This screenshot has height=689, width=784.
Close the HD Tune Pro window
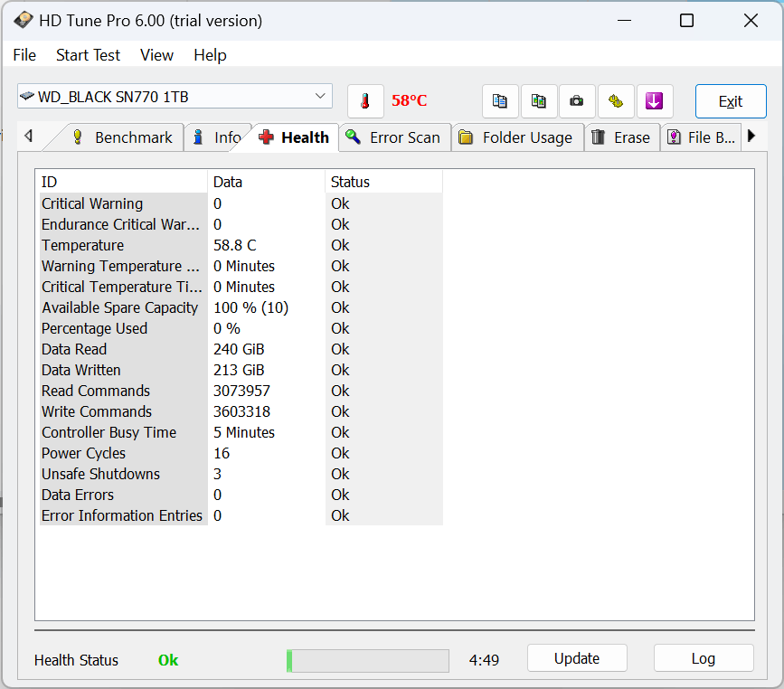point(751,21)
